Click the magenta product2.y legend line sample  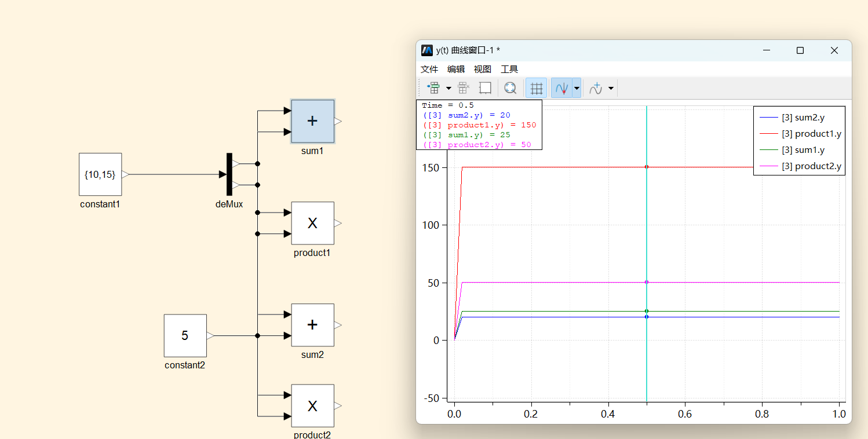[768, 166]
